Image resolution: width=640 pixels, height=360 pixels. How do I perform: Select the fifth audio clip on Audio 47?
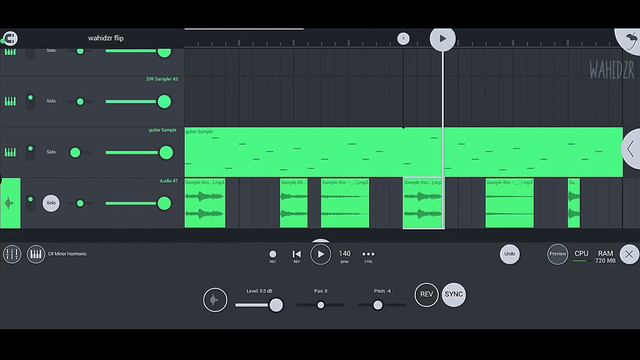510,203
